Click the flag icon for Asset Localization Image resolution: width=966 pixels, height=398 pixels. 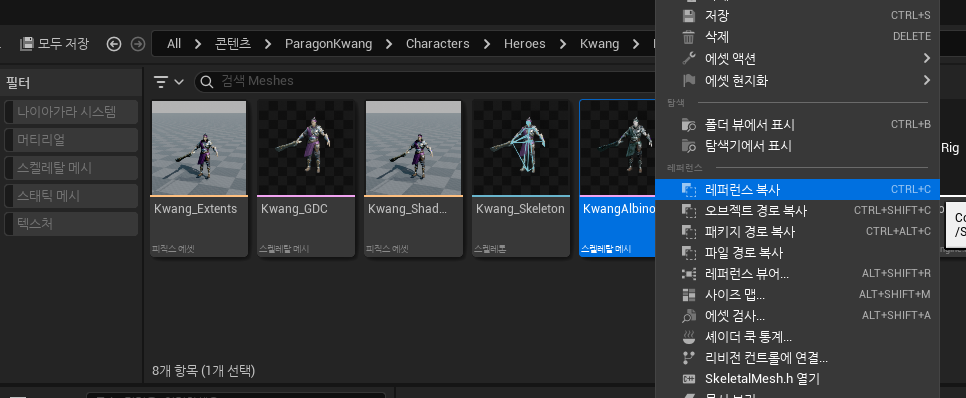[689, 80]
